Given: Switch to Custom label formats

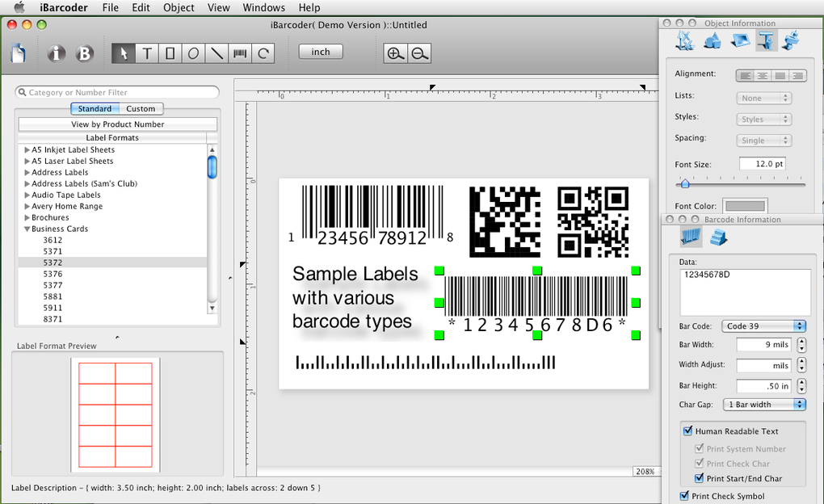Looking at the screenshot, I should point(141,109).
